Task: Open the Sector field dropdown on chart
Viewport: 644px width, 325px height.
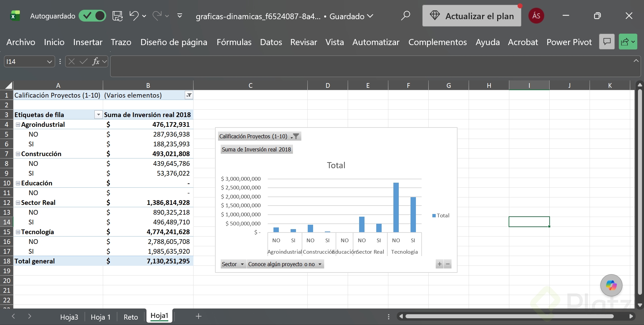Action: click(x=233, y=264)
